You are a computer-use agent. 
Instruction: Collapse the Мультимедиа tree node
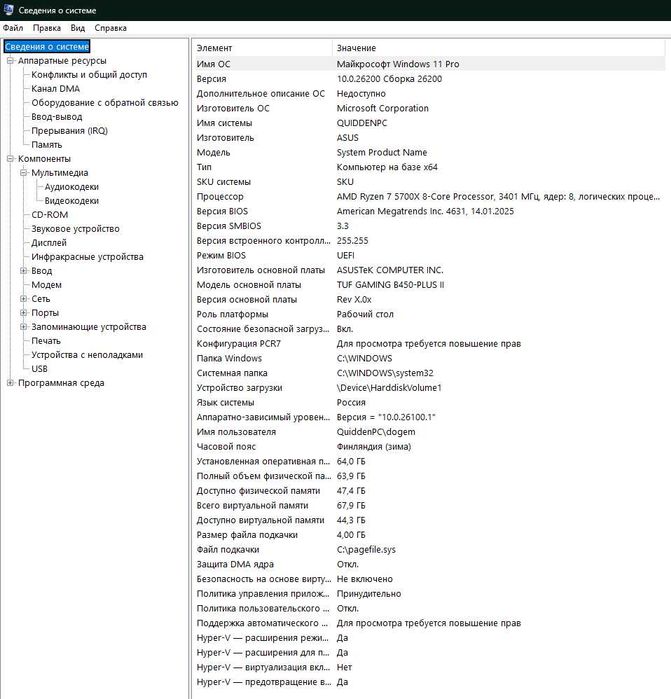click(24, 173)
